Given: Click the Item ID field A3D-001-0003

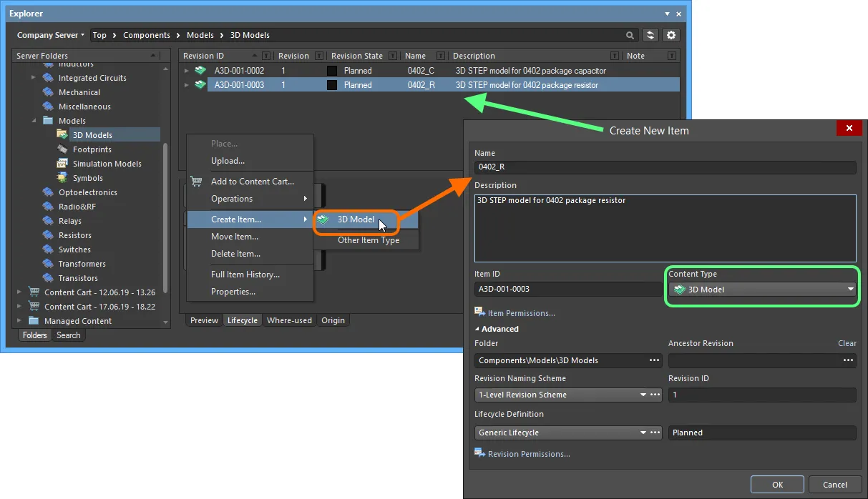Looking at the screenshot, I should (x=568, y=290).
